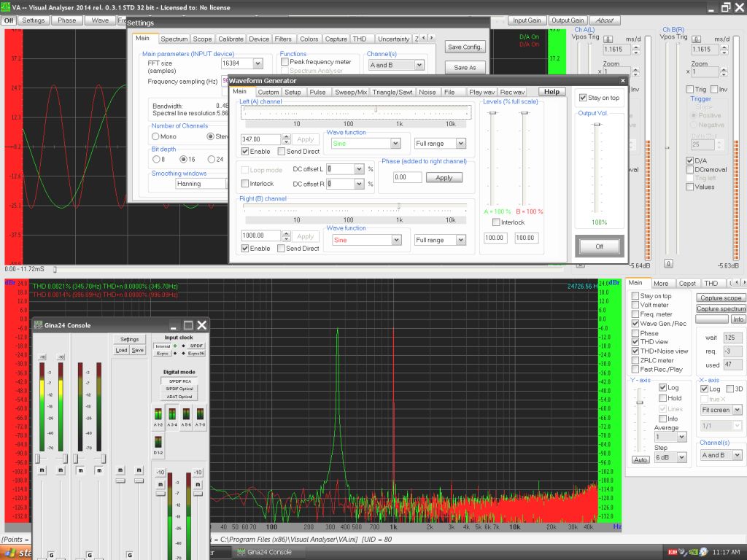This screenshot has width=747, height=560.
Task: Switch to the Cepst tab
Action: point(687,284)
